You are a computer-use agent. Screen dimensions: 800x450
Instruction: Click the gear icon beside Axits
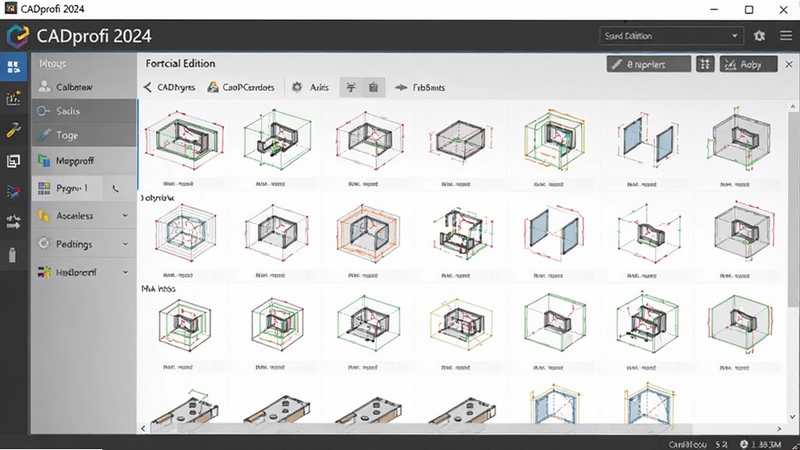[297, 87]
